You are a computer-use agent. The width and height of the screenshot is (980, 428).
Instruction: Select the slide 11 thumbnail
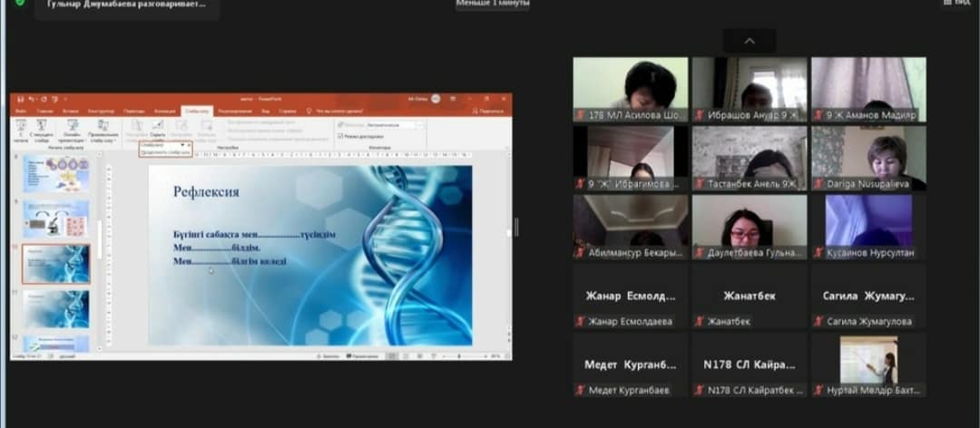click(56, 309)
